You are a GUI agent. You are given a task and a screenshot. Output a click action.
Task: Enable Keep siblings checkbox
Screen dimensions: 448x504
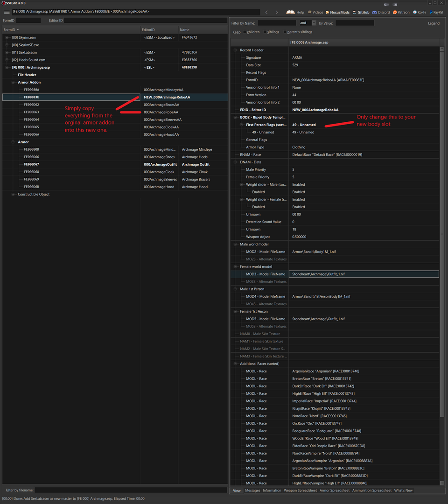(265, 32)
